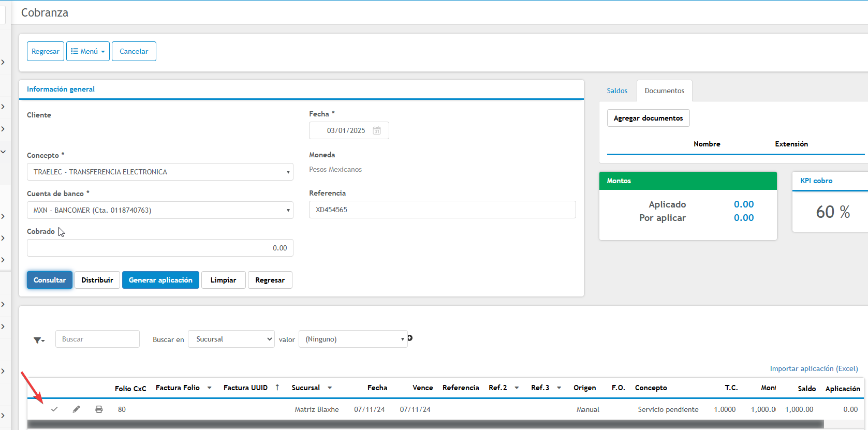Click the Origen column header
868x430 pixels.
point(585,388)
